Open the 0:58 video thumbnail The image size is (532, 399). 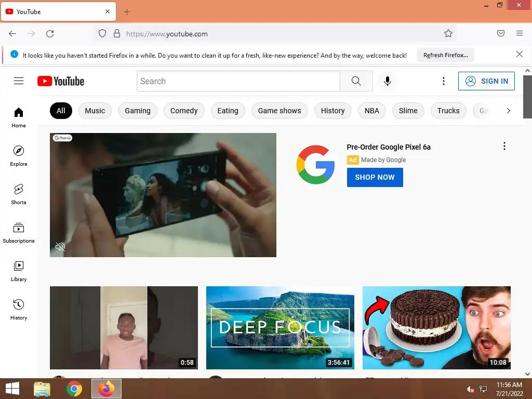tap(124, 328)
